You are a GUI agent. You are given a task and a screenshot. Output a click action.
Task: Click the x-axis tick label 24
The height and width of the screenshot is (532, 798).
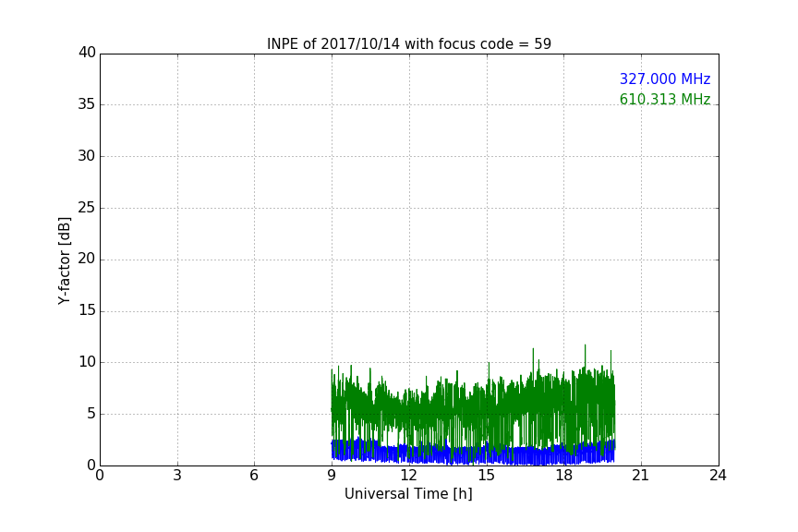[x=718, y=476]
